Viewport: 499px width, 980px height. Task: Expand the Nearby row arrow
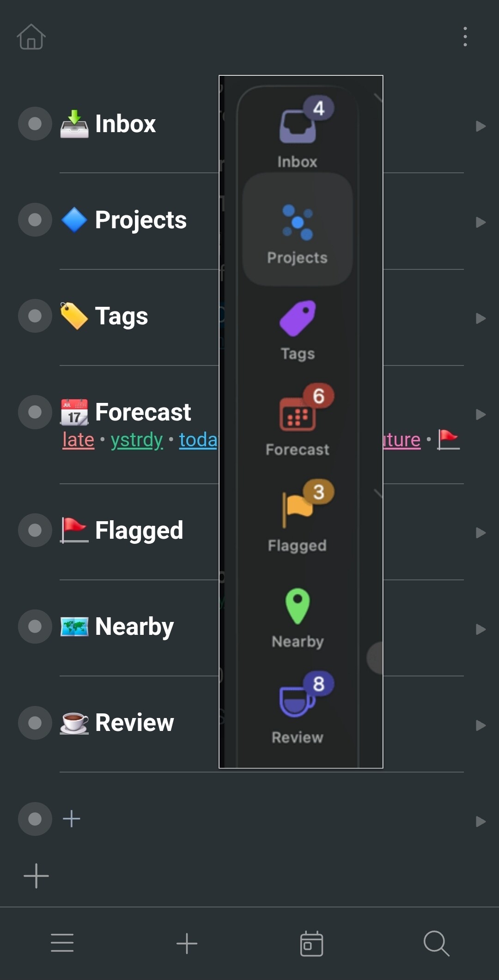click(481, 629)
